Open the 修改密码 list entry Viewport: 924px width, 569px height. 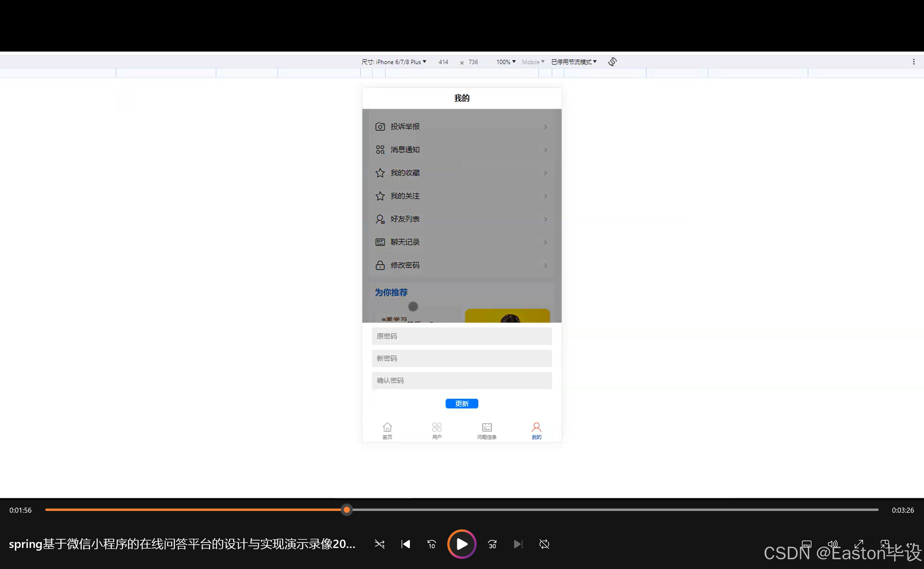pyautogui.click(x=461, y=265)
